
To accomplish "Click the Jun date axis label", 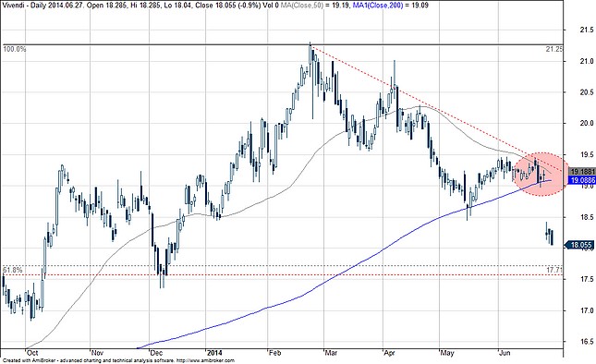I will [x=505, y=353].
